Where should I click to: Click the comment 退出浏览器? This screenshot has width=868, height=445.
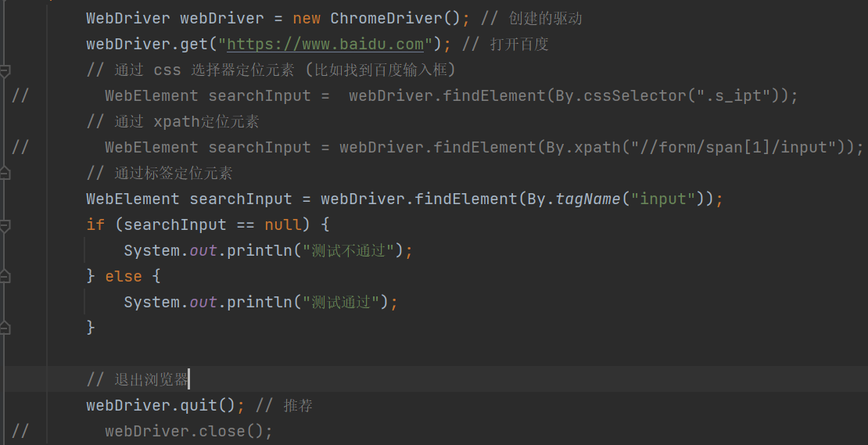pyautogui.click(x=138, y=379)
